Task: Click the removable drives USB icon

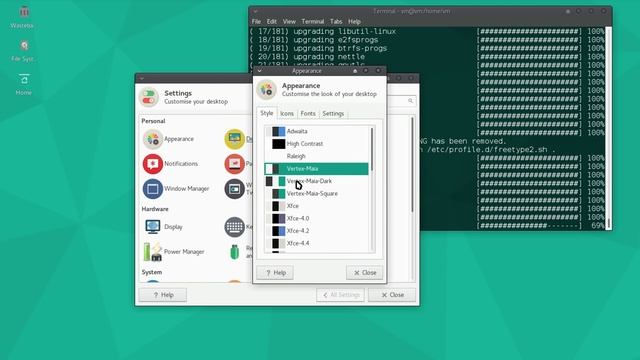Action: [235, 252]
